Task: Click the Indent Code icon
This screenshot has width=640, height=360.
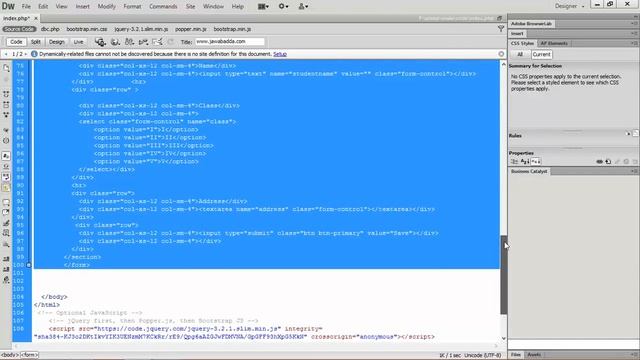Action: pyautogui.click(x=6, y=259)
